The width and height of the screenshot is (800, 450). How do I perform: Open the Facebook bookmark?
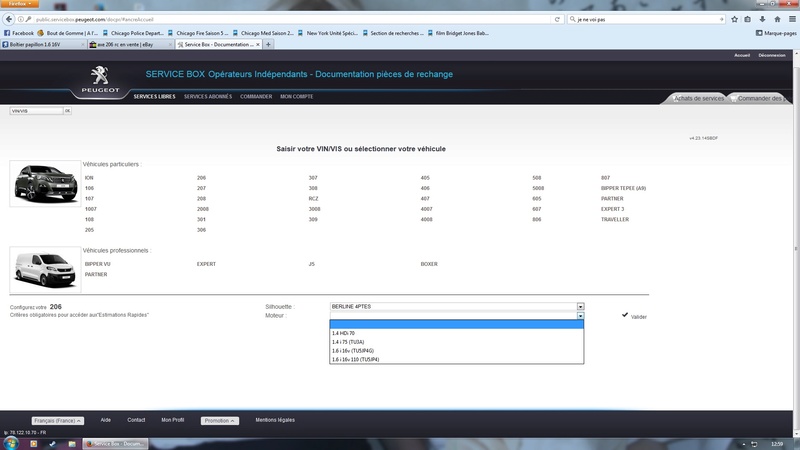point(19,33)
